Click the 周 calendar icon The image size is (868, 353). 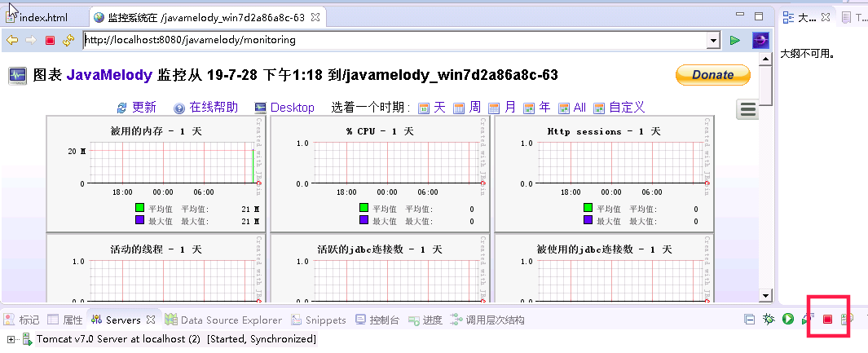[459, 108]
